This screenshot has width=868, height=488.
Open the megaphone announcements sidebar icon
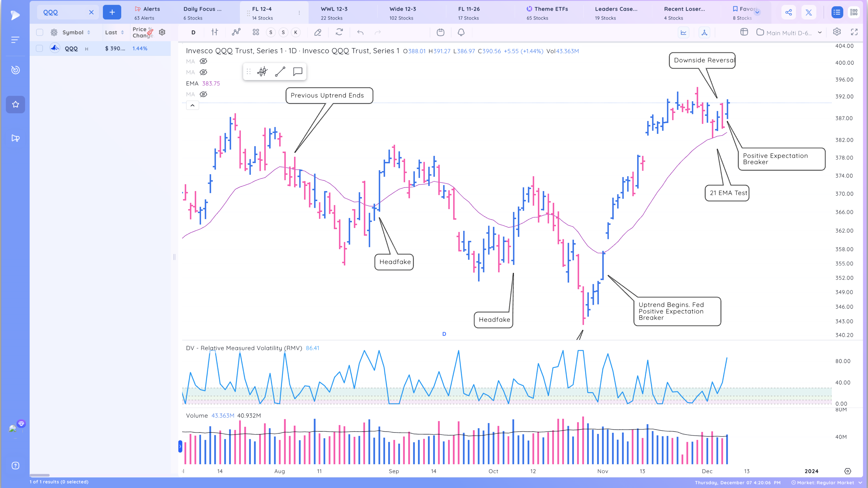pyautogui.click(x=15, y=138)
